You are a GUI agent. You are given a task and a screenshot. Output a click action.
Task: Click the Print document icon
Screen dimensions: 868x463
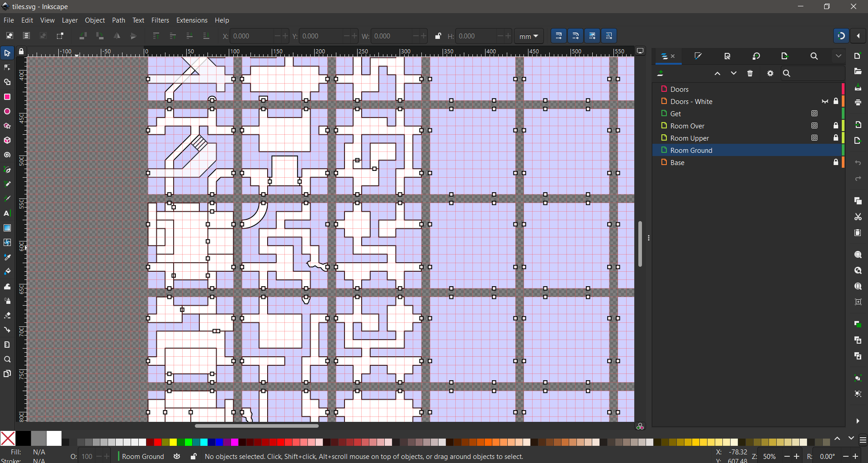(858, 103)
